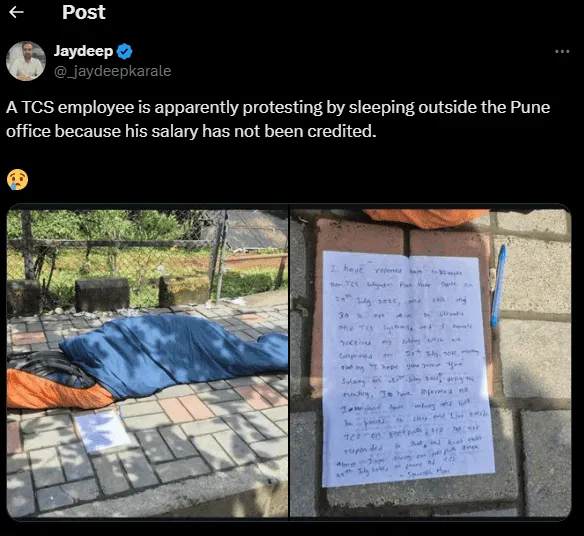
Task: Click the white paper on the pavement
Action: 102,431
